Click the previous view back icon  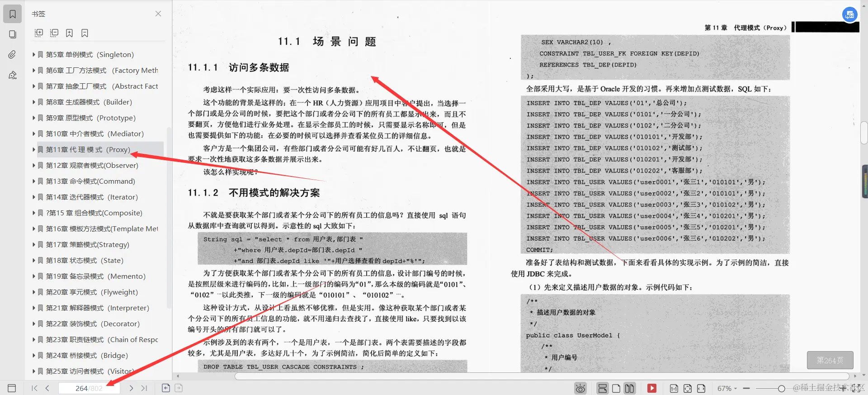pos(166,388)
